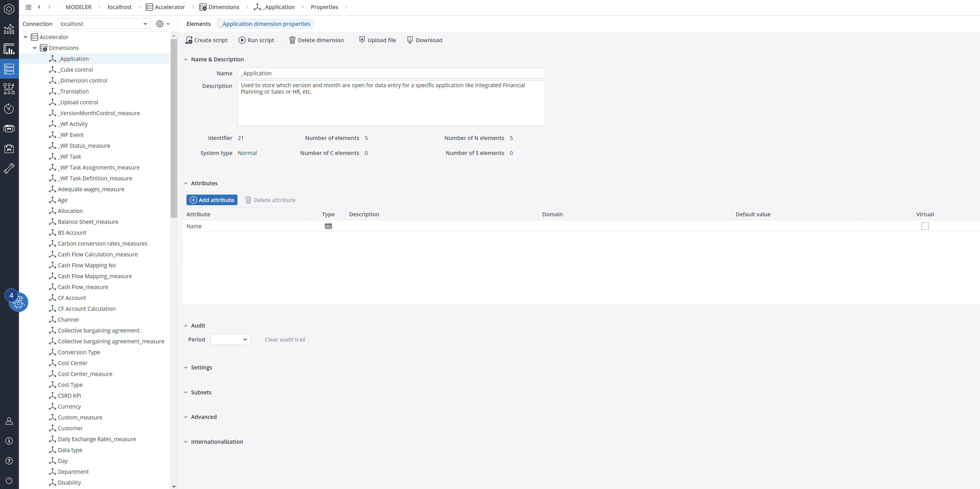The width and height of the screenshot is (980, 489).
Task: Expand the Internationalization section
Action: click(x=186, y=442)
